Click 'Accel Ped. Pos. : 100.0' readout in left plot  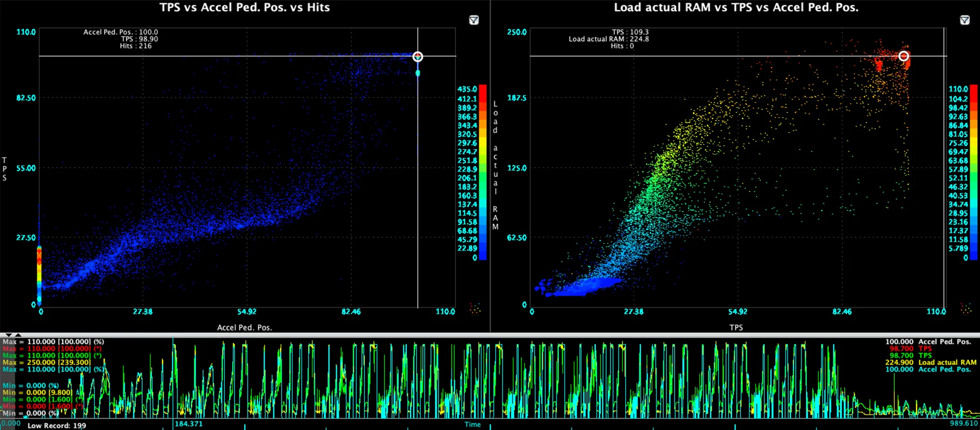tap(121, 32)
